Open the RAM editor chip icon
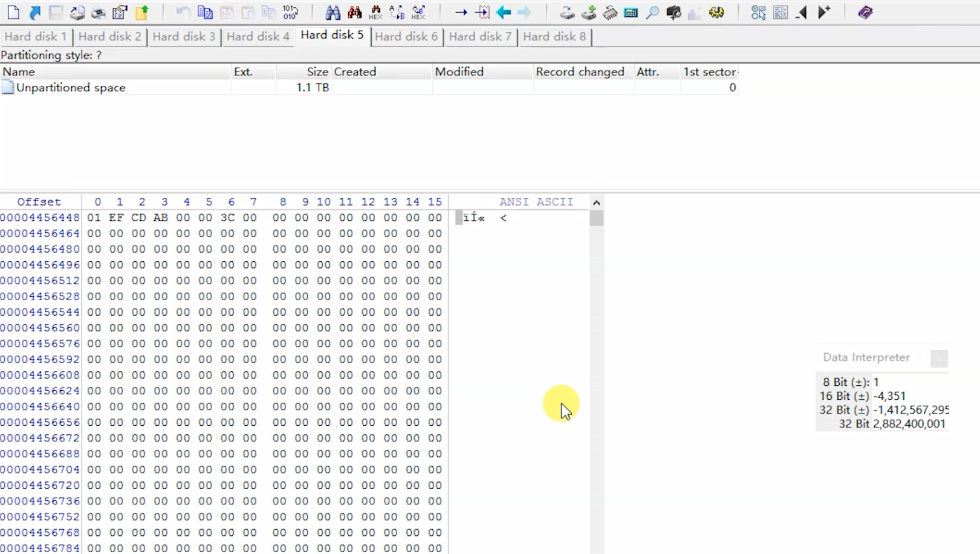980x554 pixels. [609, 12]
